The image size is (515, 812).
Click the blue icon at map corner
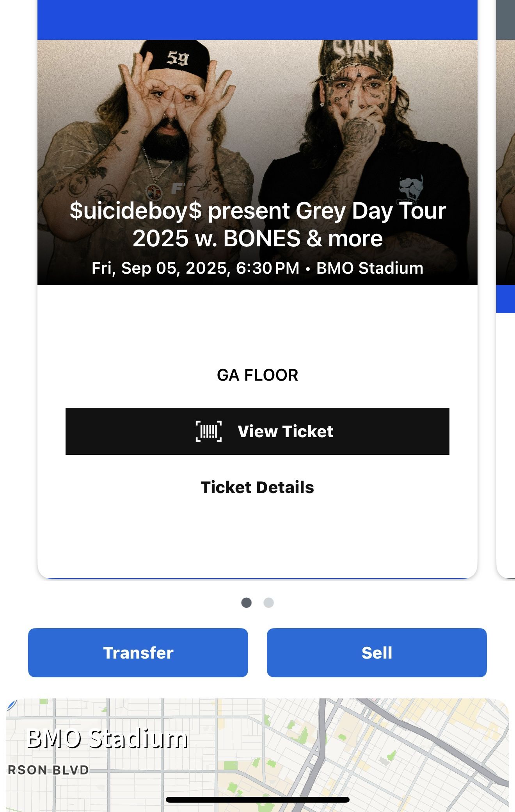(12, 704)
